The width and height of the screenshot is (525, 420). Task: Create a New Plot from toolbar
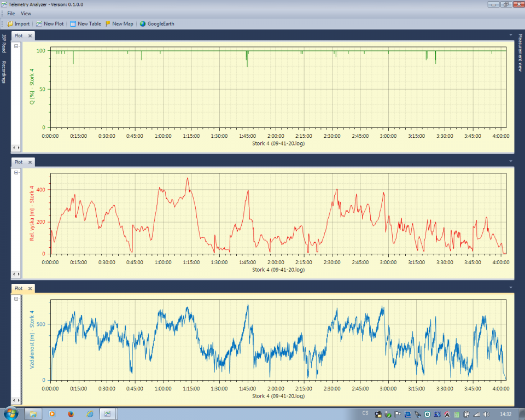[50, 24]
